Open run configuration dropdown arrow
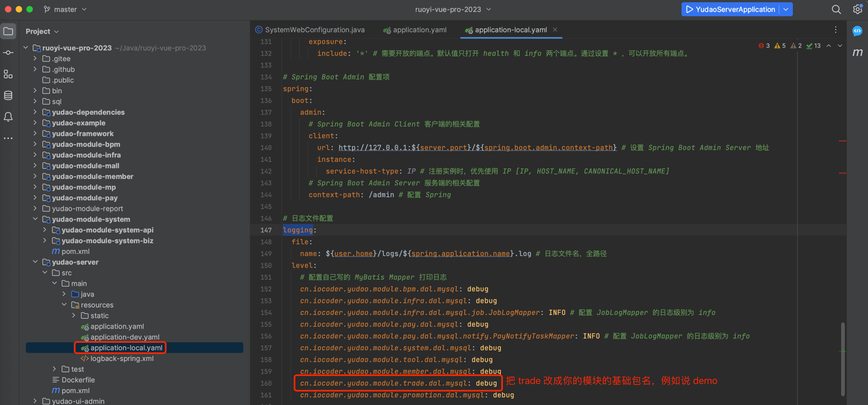 (786, 10)
